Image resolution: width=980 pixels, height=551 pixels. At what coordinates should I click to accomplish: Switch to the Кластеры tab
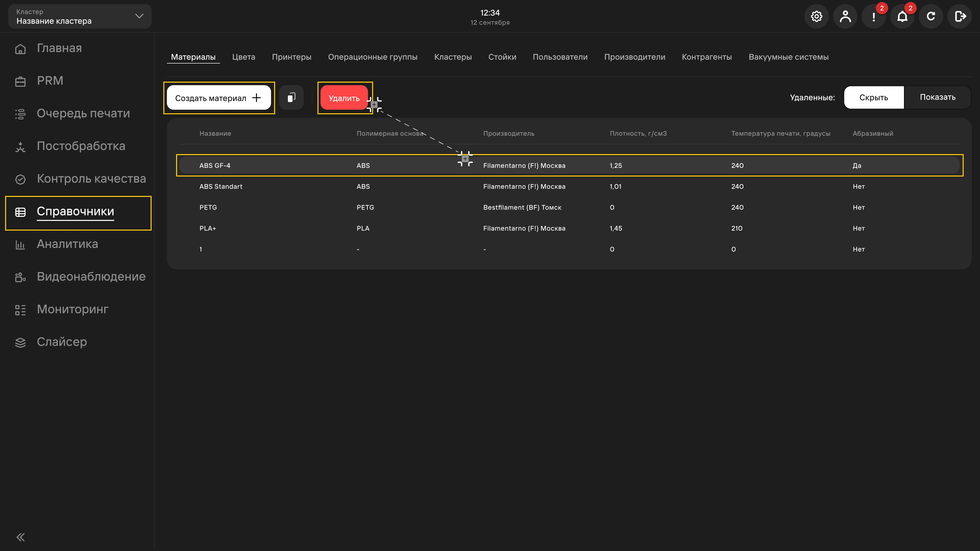tap(453, 57)
